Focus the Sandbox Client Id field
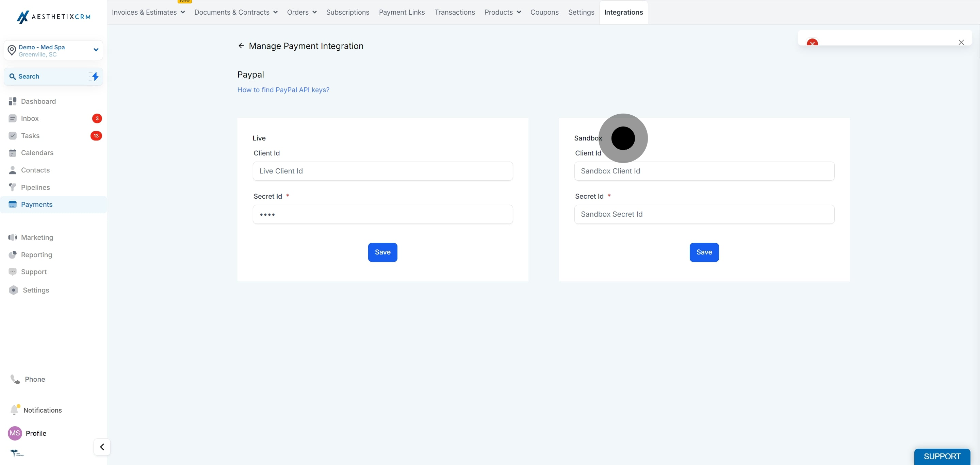 (x=704, y=171)
